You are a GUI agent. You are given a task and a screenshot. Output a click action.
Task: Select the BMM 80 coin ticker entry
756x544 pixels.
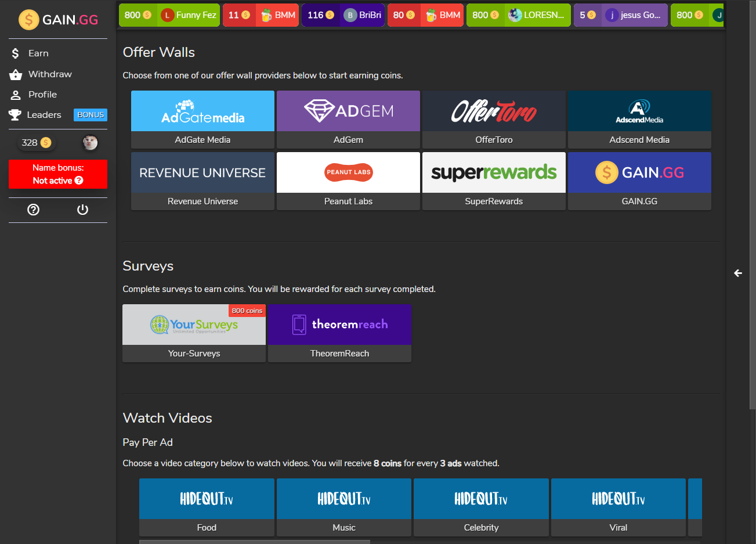point(426,15)
